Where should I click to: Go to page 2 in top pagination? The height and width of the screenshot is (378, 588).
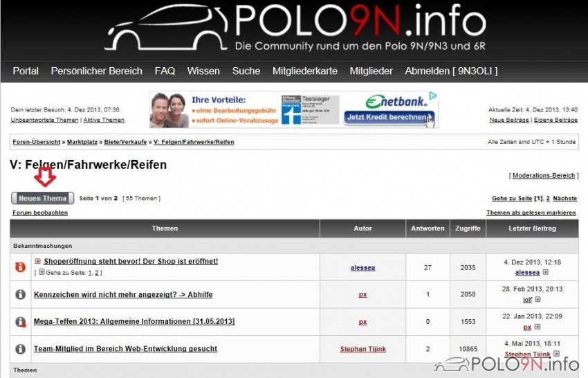point(548,198)
